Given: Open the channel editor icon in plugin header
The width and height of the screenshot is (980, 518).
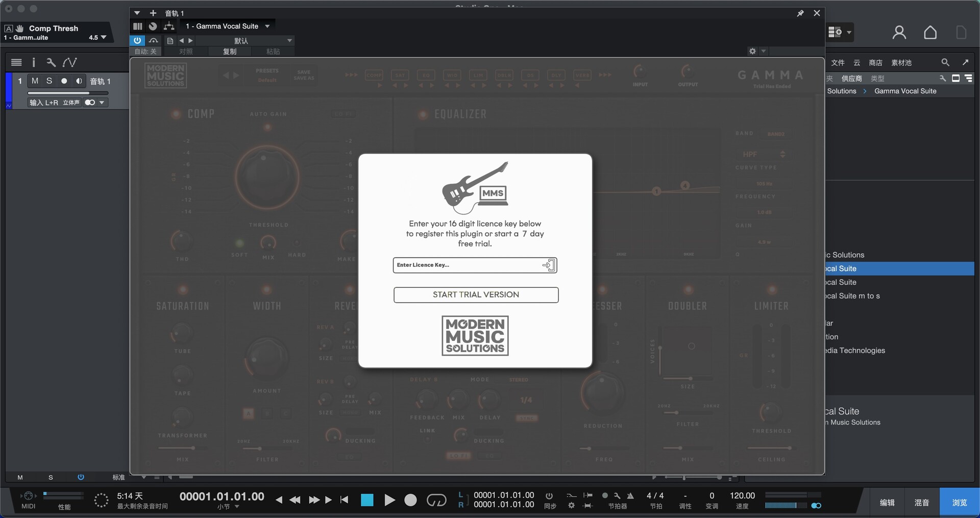Looking at the screenshot, I should [138, 26].
